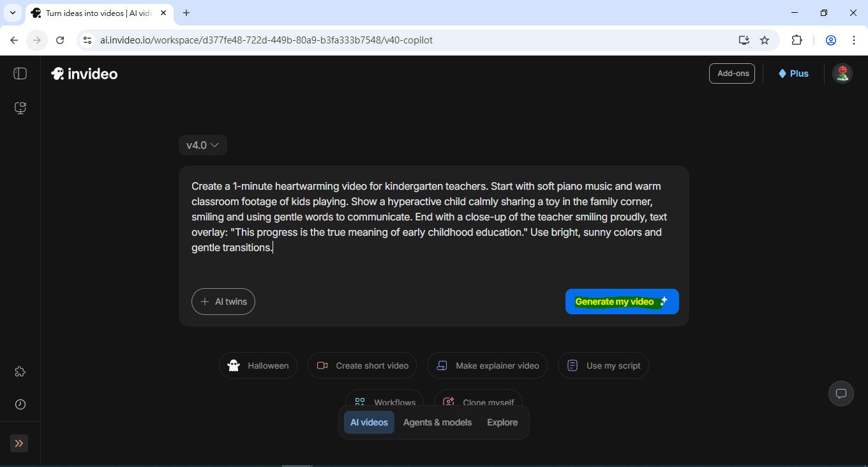Click the Generate my video button
Viewport: 868px width, 467px height.
coord(622,302)
